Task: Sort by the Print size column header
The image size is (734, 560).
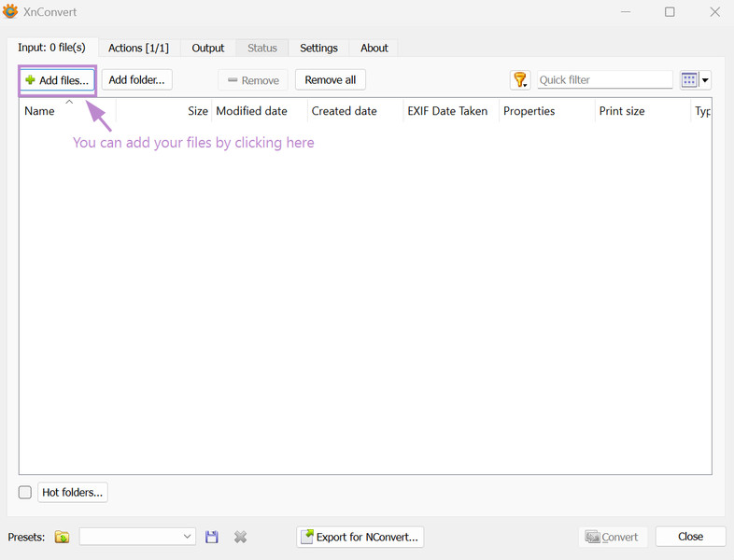Action: tap(643, 111)
